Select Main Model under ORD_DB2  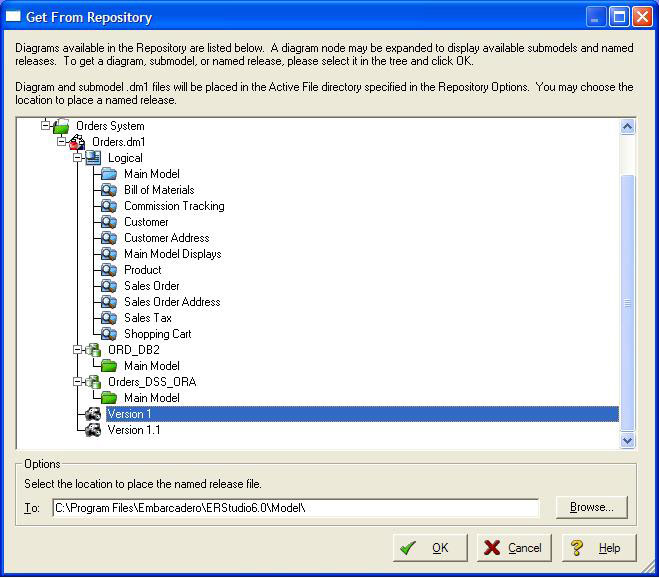click(152, 366)
